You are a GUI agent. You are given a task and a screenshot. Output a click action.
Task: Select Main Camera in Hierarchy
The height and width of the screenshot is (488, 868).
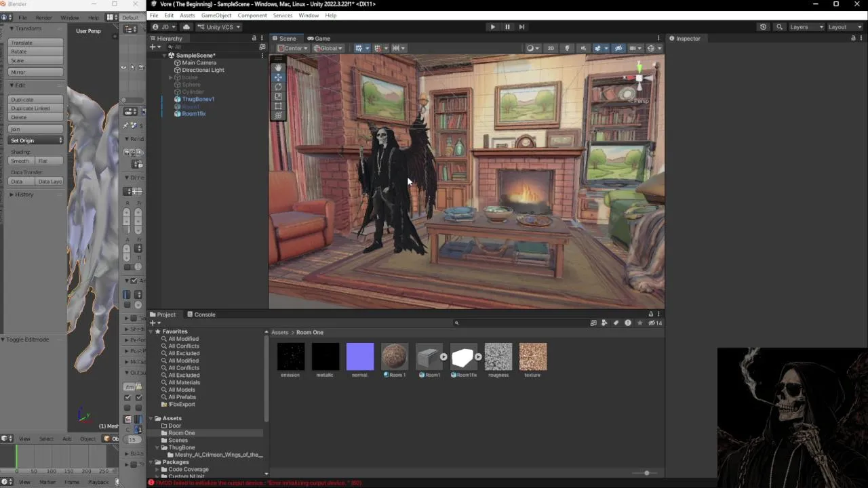[199, 63]
